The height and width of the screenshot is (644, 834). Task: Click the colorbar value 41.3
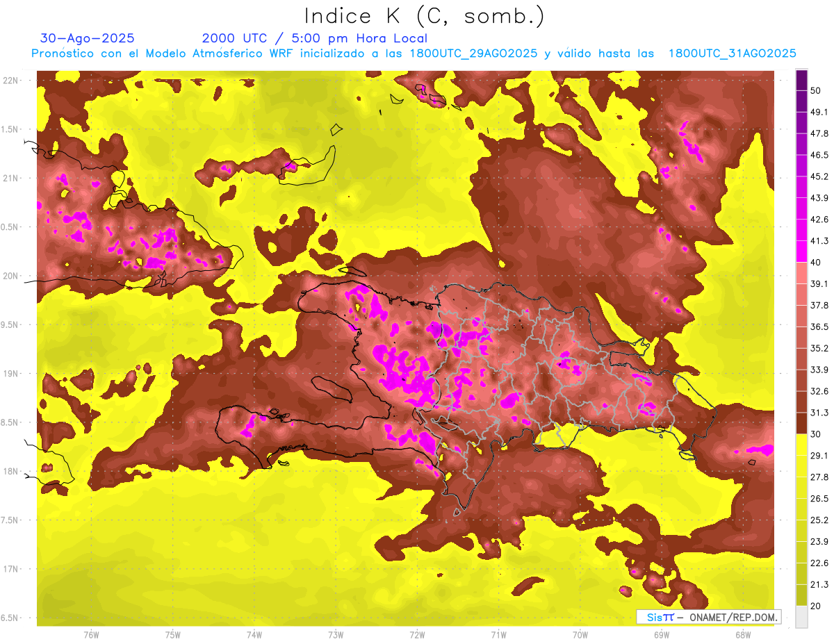819,241
